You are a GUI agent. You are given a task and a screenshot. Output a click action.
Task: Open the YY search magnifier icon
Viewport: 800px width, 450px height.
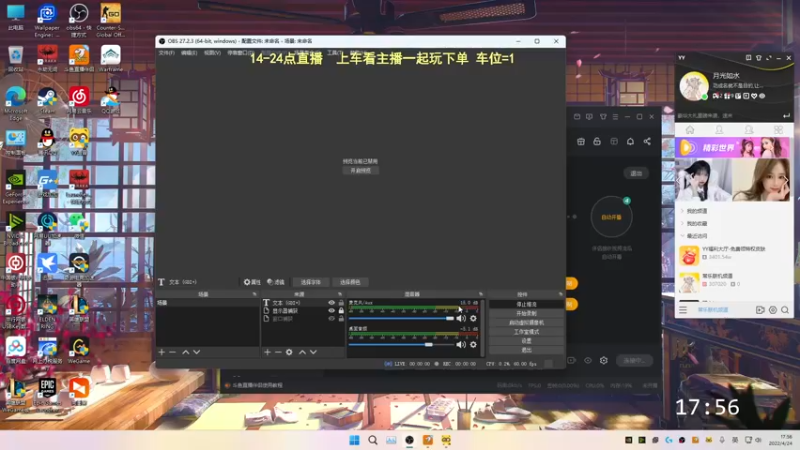click(x=785, y=310)
